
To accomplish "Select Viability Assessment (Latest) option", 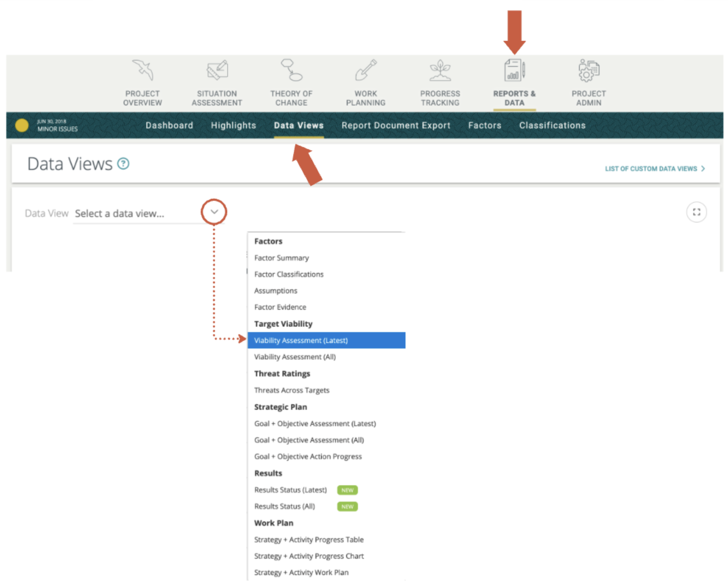I will tap(301, 340).
